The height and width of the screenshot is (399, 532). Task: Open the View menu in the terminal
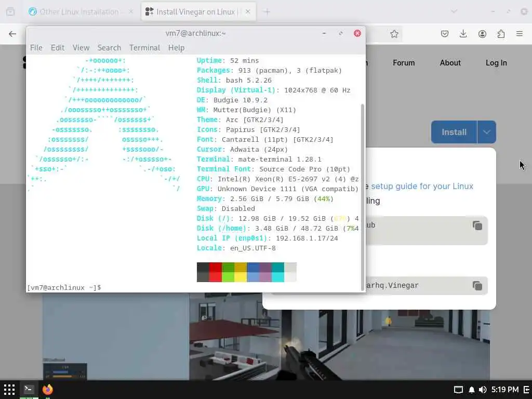tap(81, 48)
